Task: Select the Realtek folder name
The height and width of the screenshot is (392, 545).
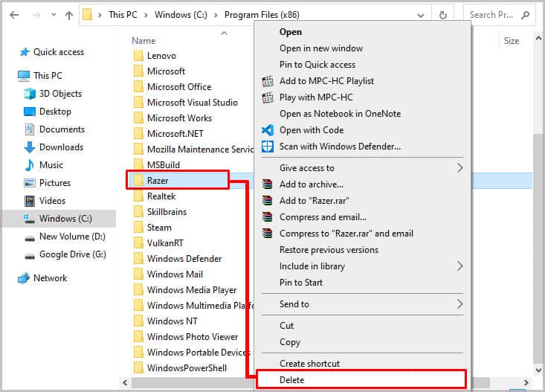Action: (161, 196)
